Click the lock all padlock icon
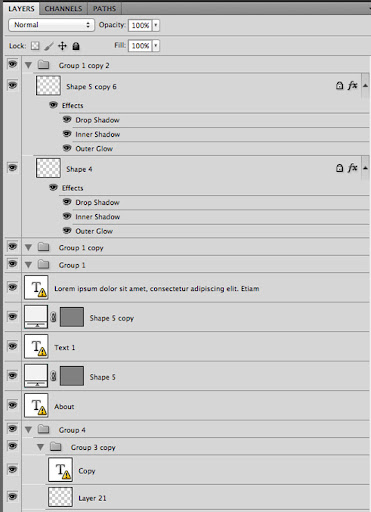The height and width of the screenshot is (512, 371). (76, 46)
